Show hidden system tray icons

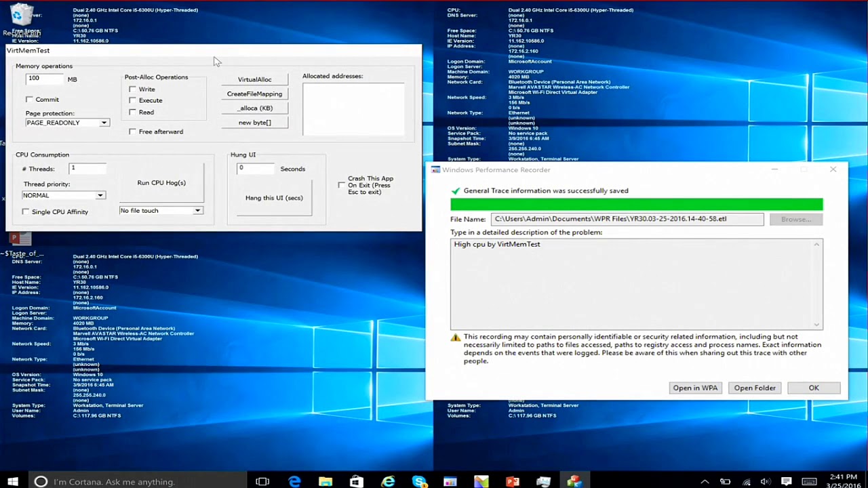pos(705,482)
